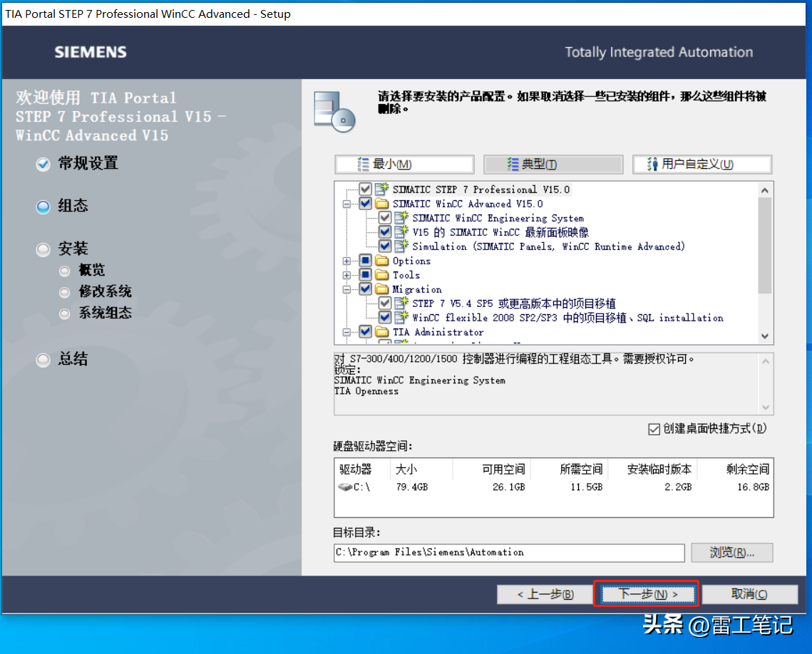
Task: Click the Simulation component icon
Action: pyautogui.click(x=402, y=246)
